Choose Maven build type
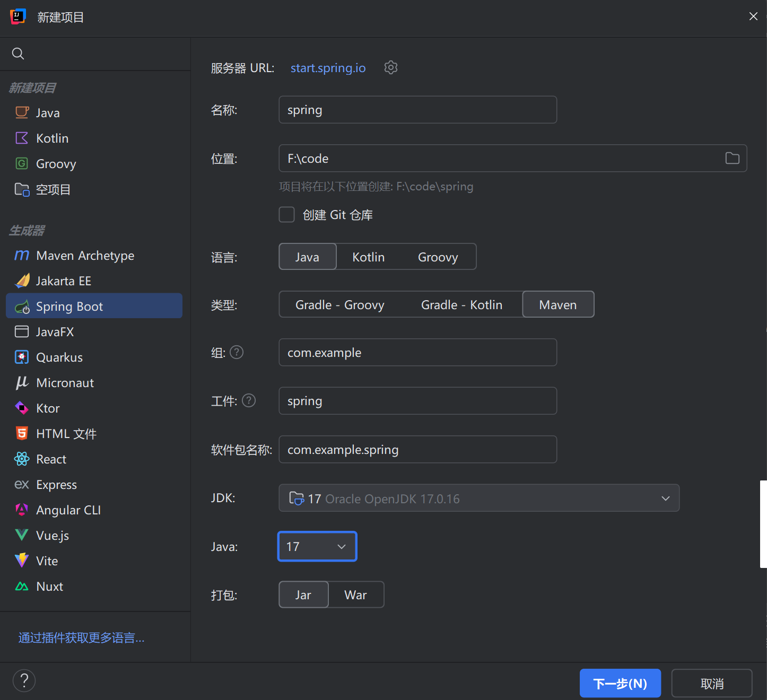The height and width of the screenshot is (700, 767). click(x=558, y=304)
